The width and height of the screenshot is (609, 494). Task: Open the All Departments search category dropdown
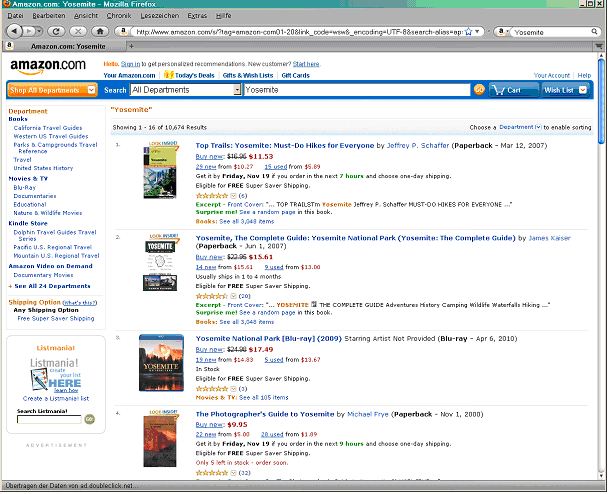coord(186,90)
